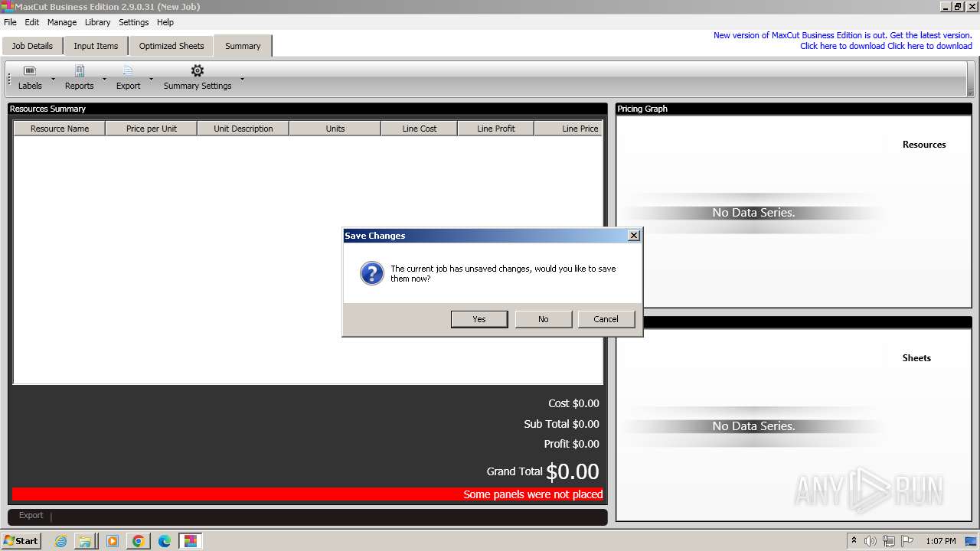980x551 pixels.
Task: Expand the Export dropdown arrow
Action: coord(151,78)
